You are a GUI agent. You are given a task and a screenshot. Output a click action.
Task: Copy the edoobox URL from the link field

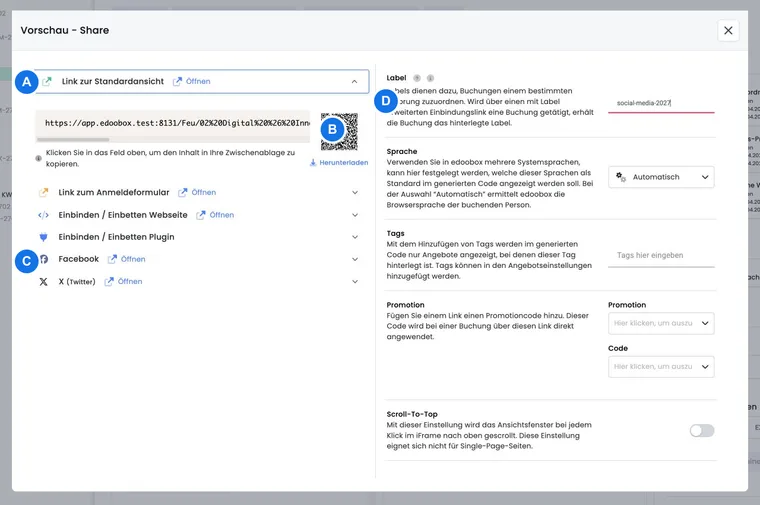(x=173, y=123)
